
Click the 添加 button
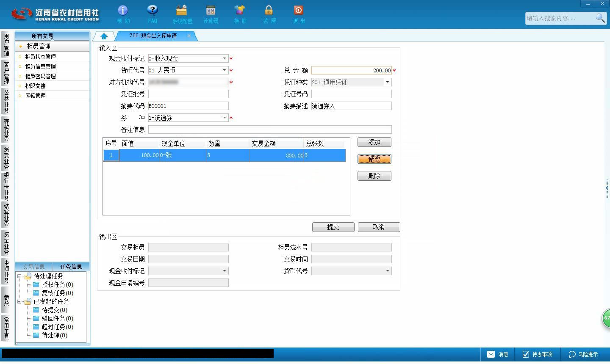tap(374, 142)
